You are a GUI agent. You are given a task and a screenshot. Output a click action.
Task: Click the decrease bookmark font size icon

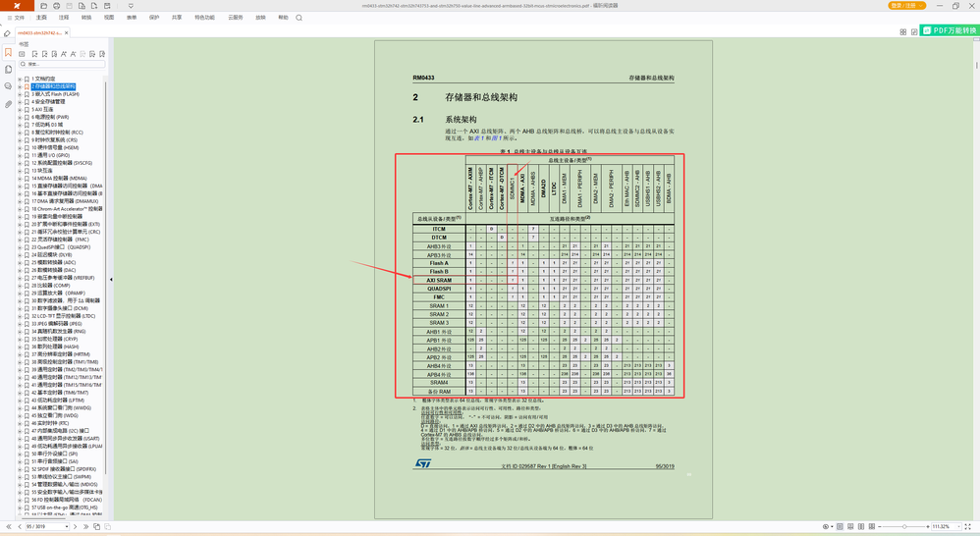pos(73,54)
